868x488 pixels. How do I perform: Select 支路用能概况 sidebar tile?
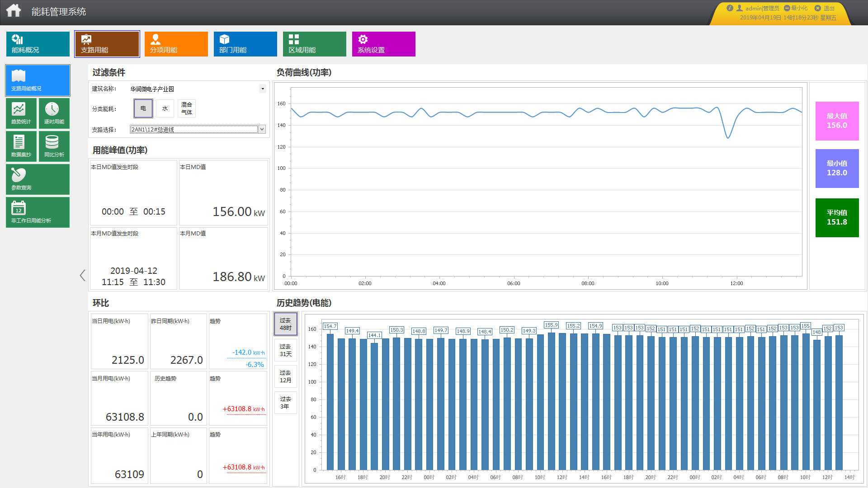pyautogui.click(x=38, y=80)
